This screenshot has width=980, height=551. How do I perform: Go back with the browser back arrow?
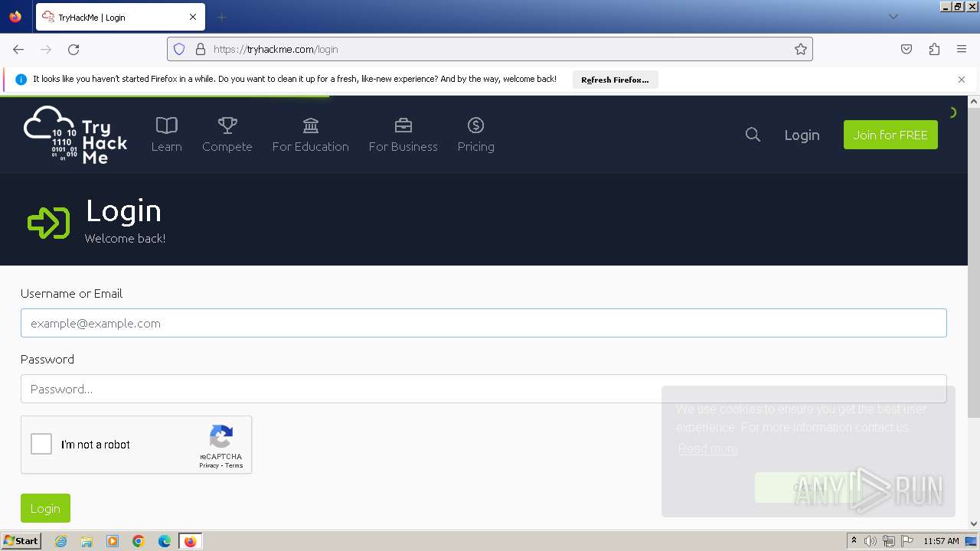point(18,49)
